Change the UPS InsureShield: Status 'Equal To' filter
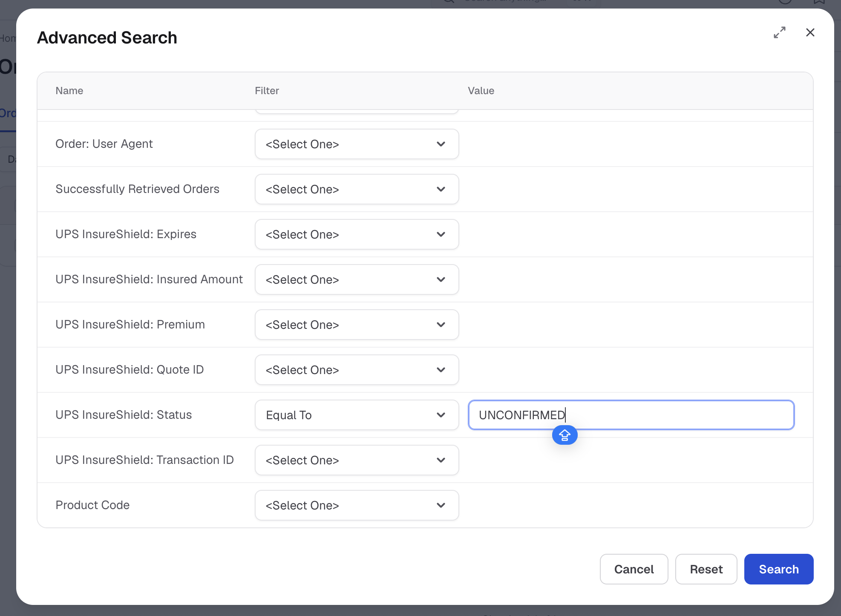841x616 pixels. click(x=357, y=415)
